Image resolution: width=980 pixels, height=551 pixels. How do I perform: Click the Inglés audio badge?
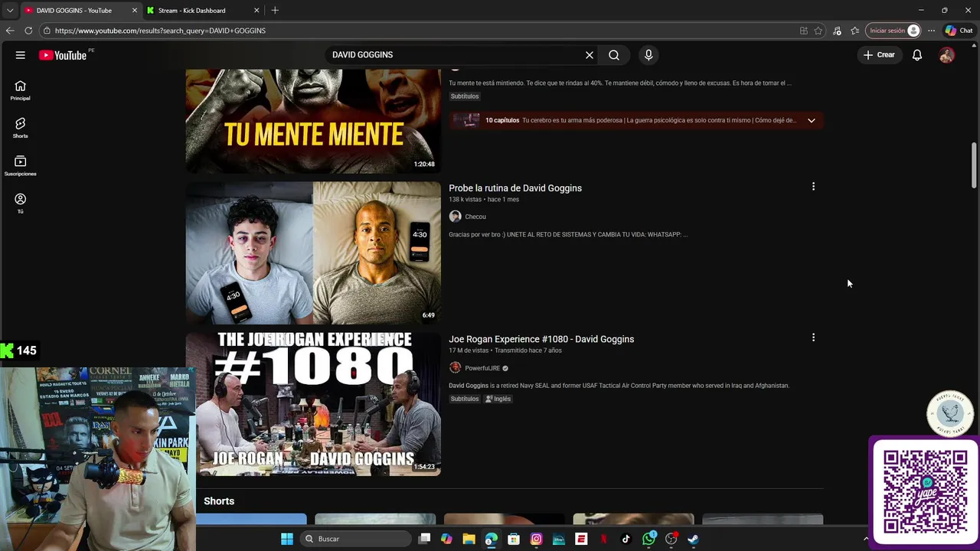[498, 399]
